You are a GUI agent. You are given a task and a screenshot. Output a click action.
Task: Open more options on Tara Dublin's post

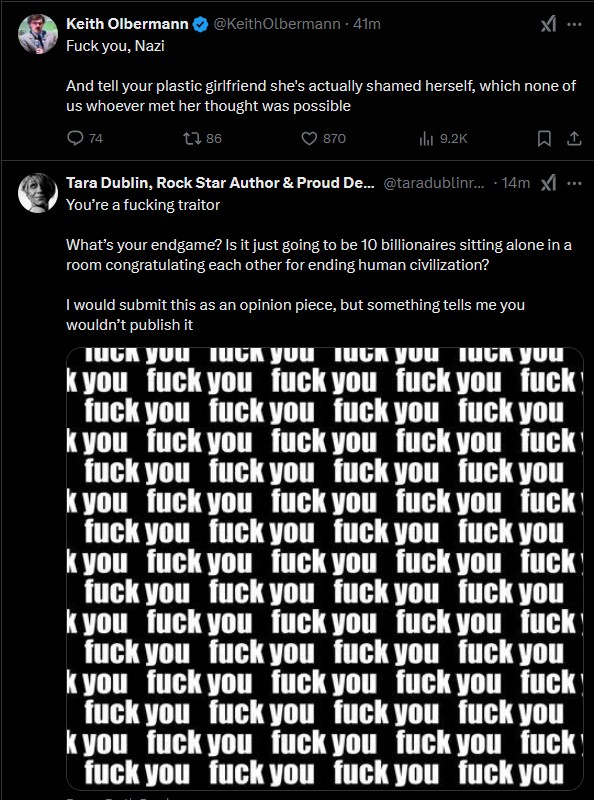click(575, 183)
